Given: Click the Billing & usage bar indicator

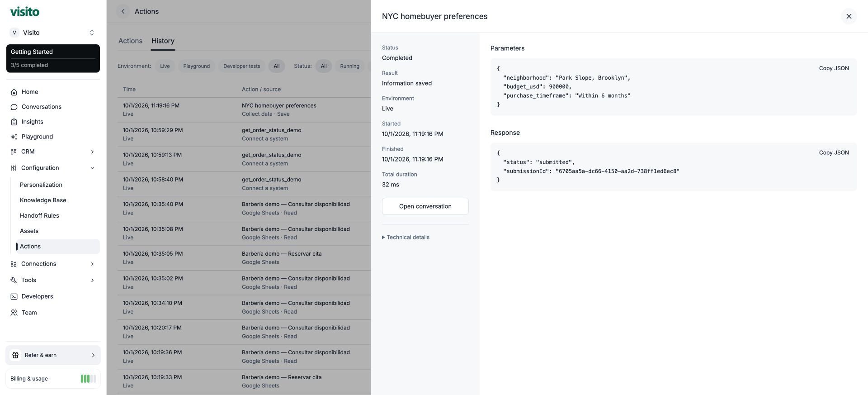Looking at the screenshot, I should (88, 379).
